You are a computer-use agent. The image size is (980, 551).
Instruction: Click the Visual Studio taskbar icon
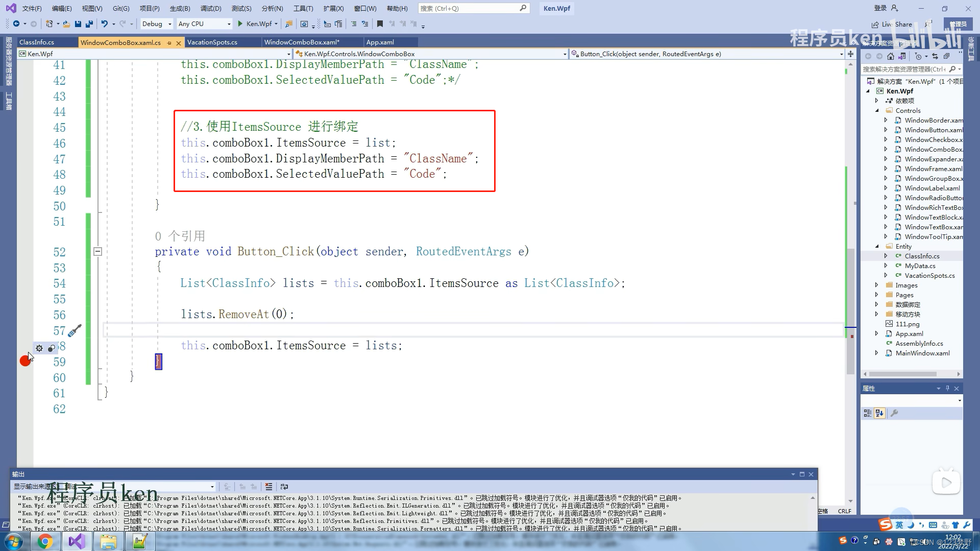(x=77, y=541)
